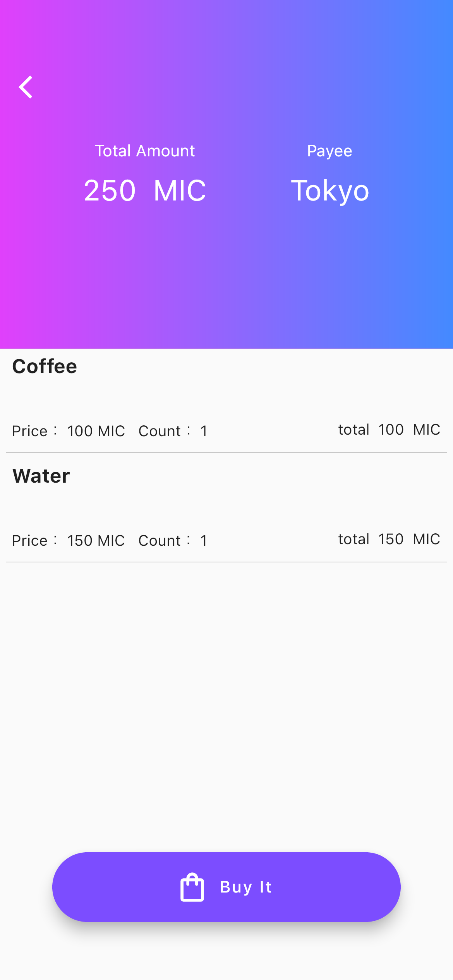Tap the back arrow icon
This screenshot has width=453, height=980.
[x=26, y=87]
